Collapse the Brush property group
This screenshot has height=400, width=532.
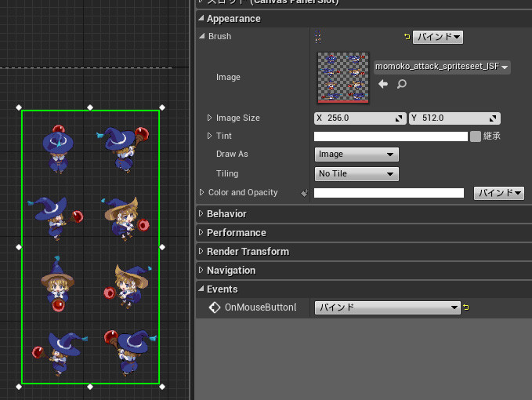(202, 36)
